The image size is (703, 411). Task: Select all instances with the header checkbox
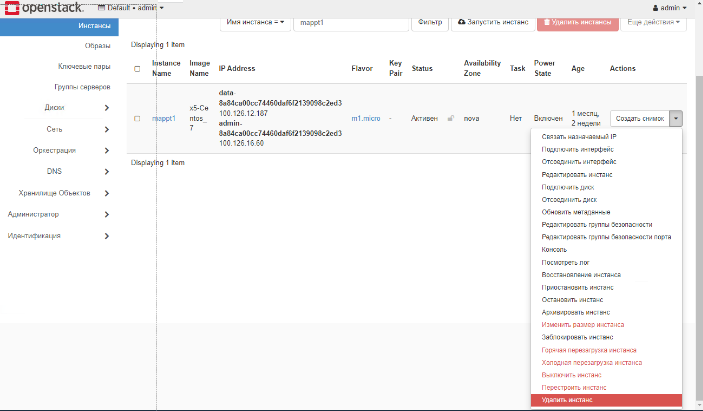click(137, 69)
